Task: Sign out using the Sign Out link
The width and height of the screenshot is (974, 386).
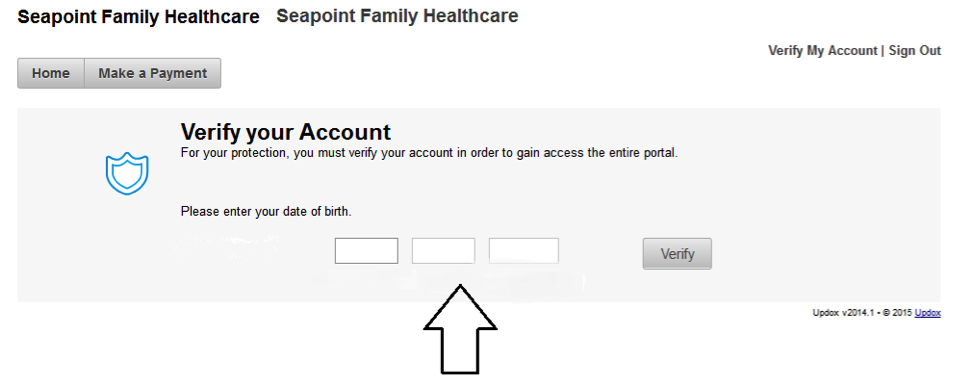Action: coord(914,51)
